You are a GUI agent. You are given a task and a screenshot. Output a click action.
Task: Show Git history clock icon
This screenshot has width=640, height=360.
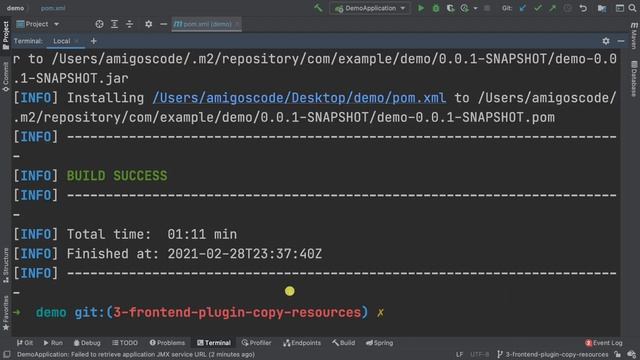coord(567,8)
